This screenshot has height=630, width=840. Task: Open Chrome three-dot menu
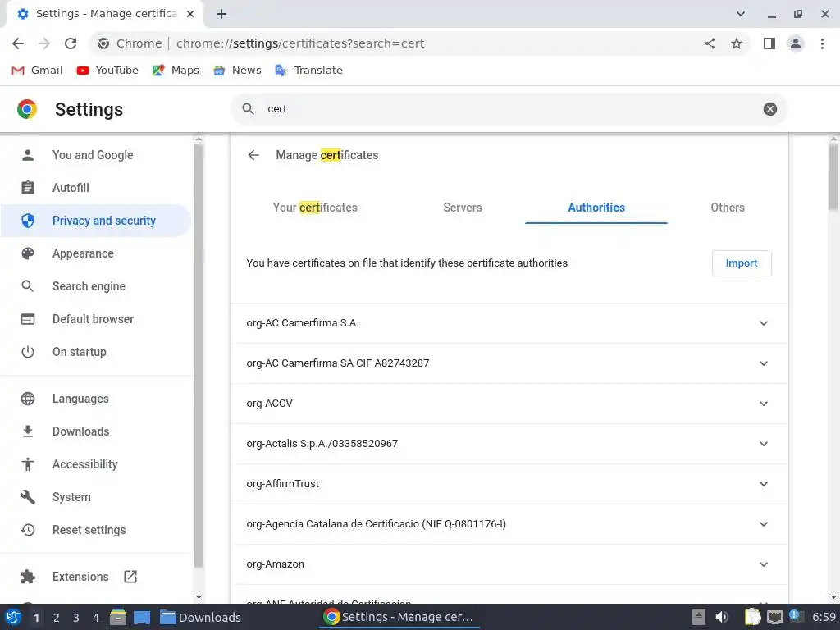[x=822, y=43]
